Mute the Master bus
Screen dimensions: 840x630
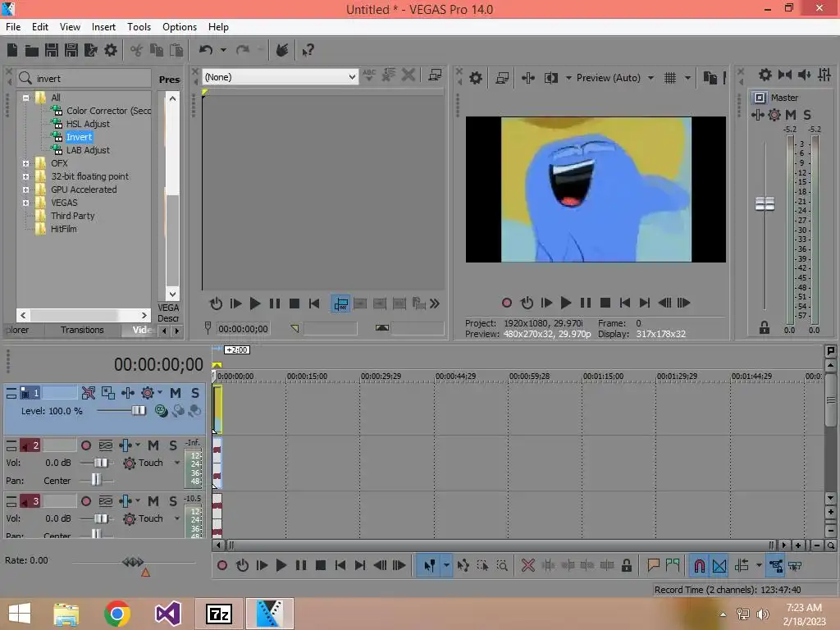click(x=790, y=115)
